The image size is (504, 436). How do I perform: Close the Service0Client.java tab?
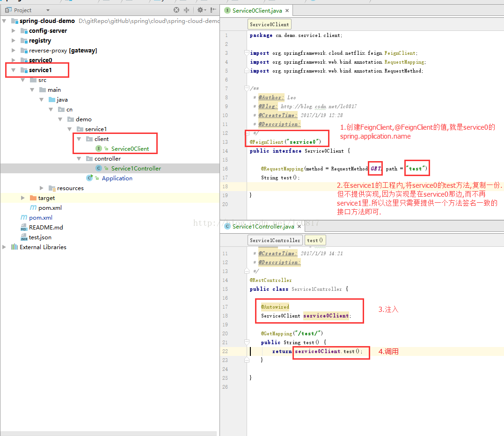(287, 11)
